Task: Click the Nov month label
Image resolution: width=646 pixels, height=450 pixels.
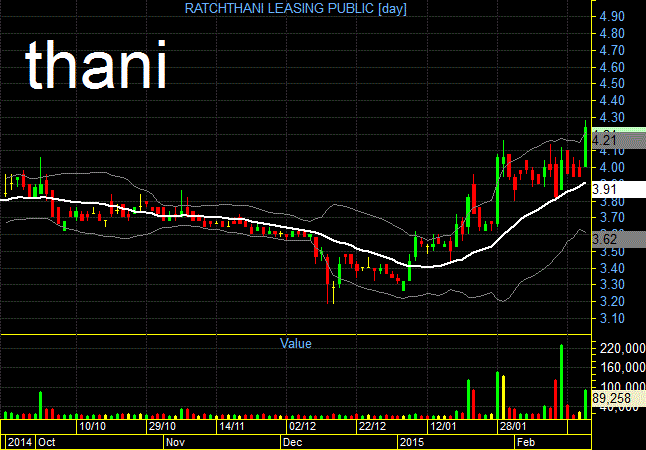Action: (x=175, y=442)
